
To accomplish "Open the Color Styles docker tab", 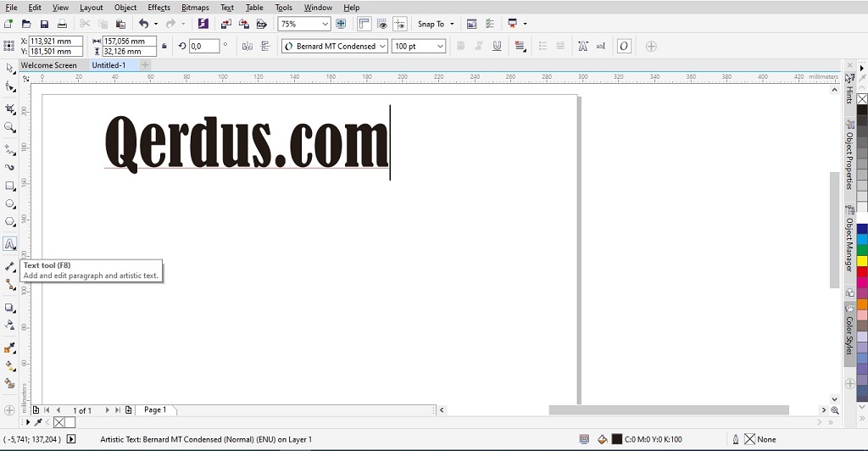I will point(849,332).
